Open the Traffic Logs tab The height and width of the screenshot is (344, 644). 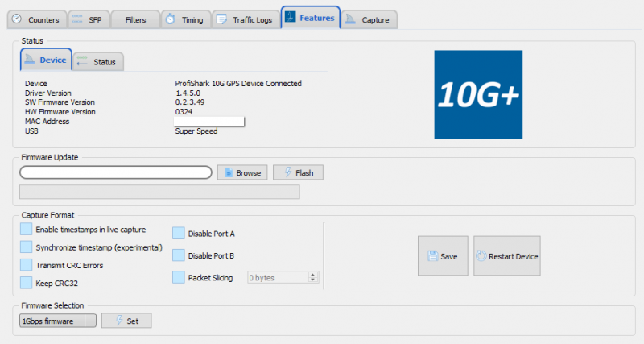(246, 19)
